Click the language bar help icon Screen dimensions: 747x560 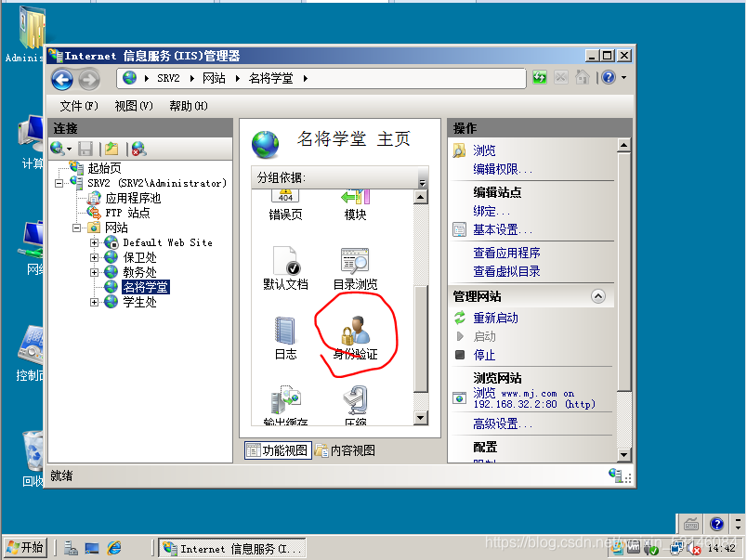717,525
